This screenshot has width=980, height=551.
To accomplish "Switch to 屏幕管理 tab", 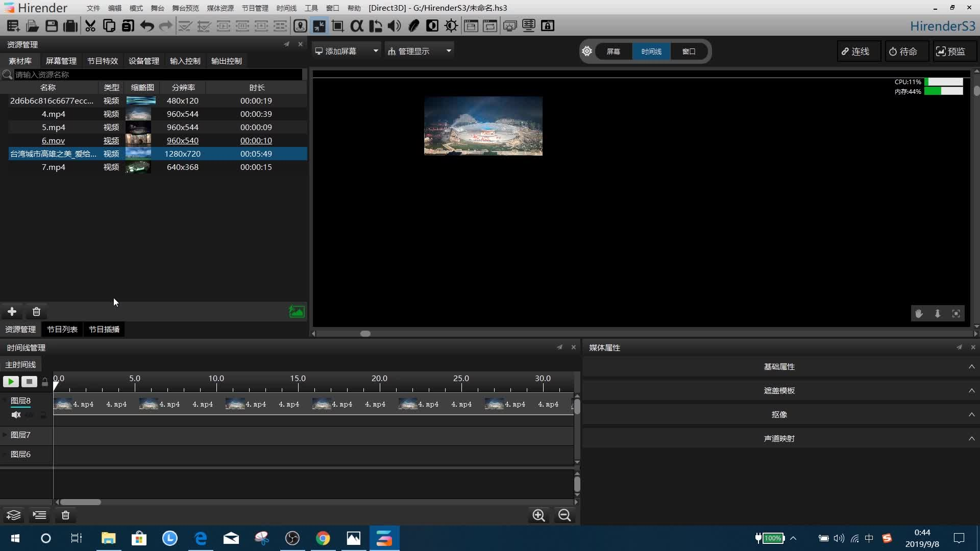I will click(61, 61).
